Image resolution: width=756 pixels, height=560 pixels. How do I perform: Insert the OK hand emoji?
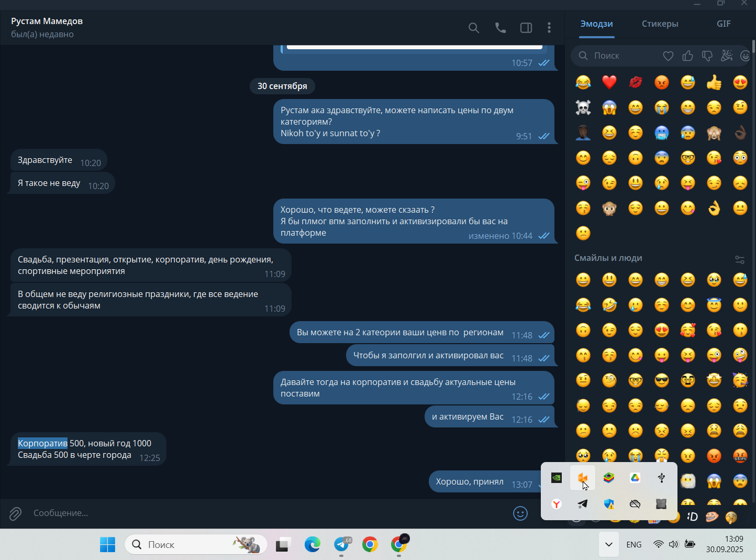[x=714, y=208]
